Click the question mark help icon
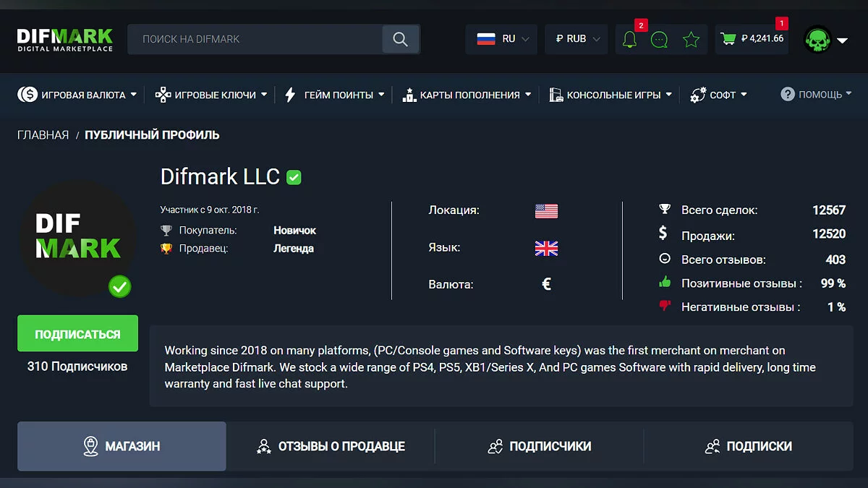 tap(788, 94)
